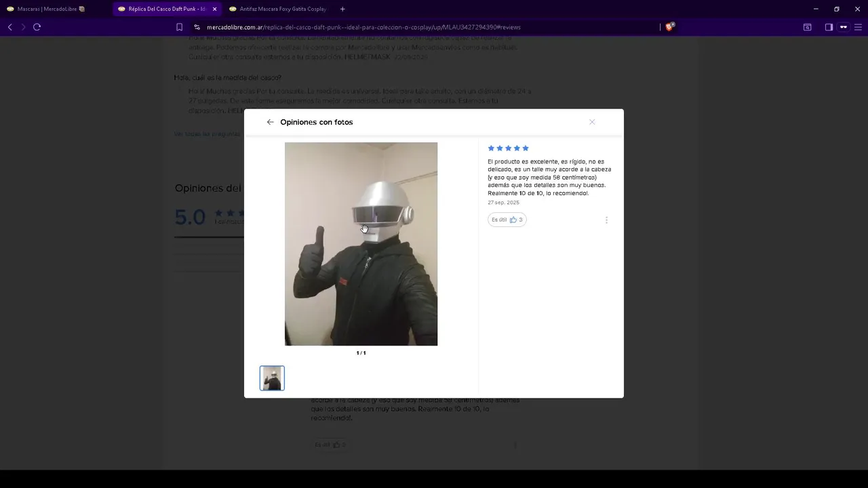Image resolution: width=868 pixels, height=488 pixels.
Task: Open Brave Shields panel
Action: coord(669,27)
